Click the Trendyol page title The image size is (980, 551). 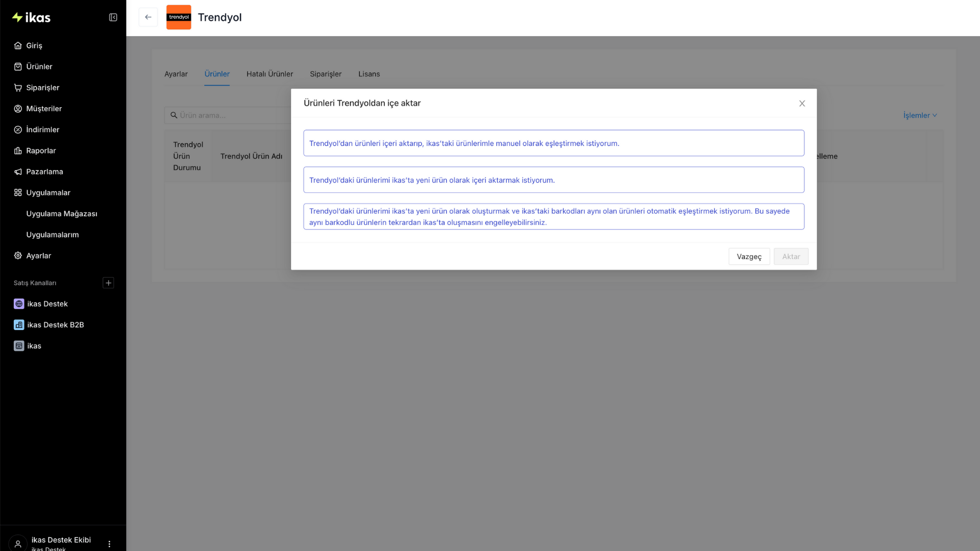(219, 17)
